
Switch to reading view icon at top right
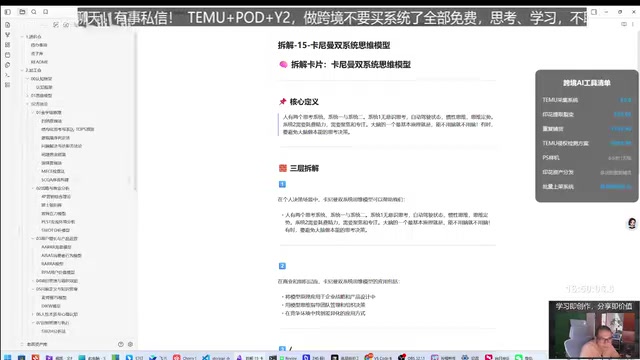624,24
